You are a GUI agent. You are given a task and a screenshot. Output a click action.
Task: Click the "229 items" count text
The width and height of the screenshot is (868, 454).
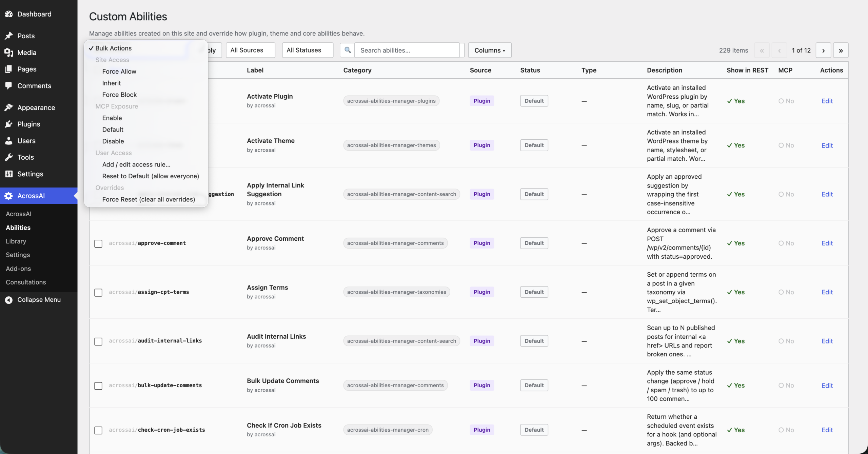pos(733,50)
